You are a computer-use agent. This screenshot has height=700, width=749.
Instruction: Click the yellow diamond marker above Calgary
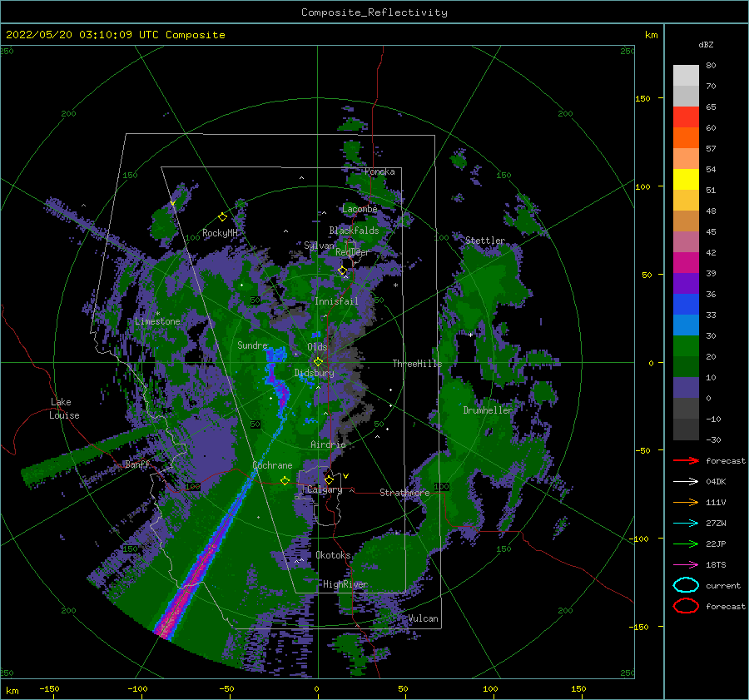tap(329, 479)
